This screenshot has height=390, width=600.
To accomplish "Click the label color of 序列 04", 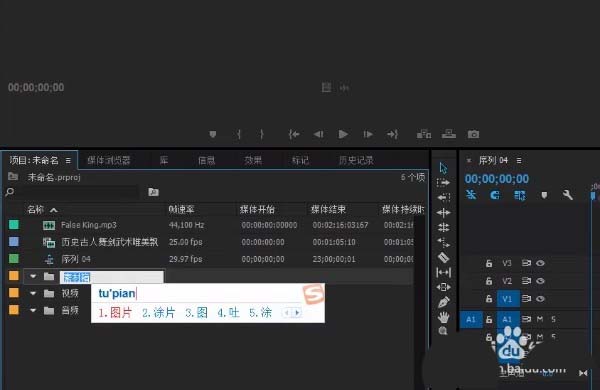I will pos(14,259).
